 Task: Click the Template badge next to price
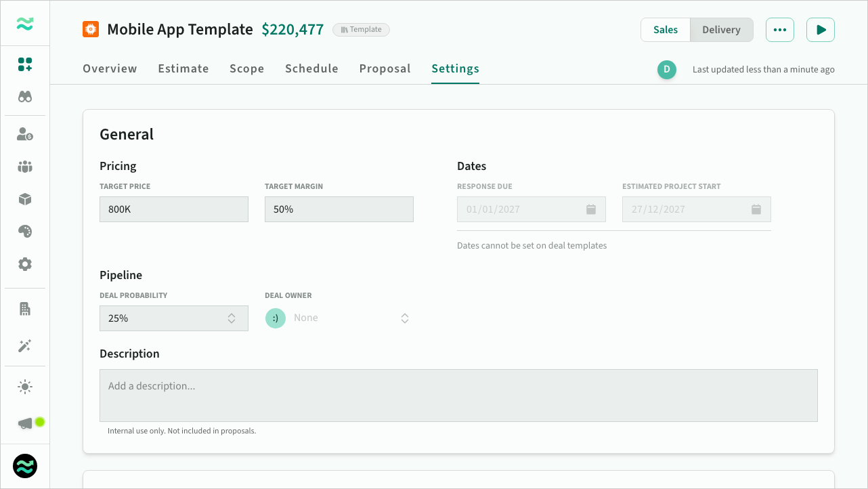361,30
